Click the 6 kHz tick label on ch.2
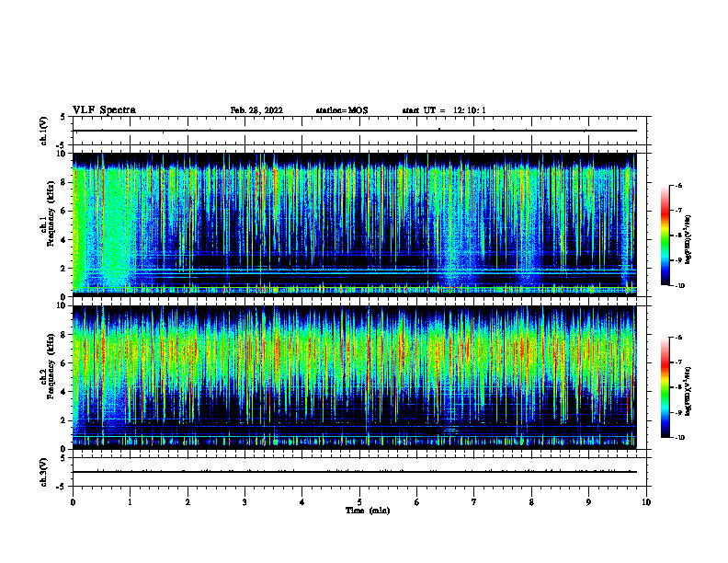Viewport: 728px width, 563px height. (63, 363)
